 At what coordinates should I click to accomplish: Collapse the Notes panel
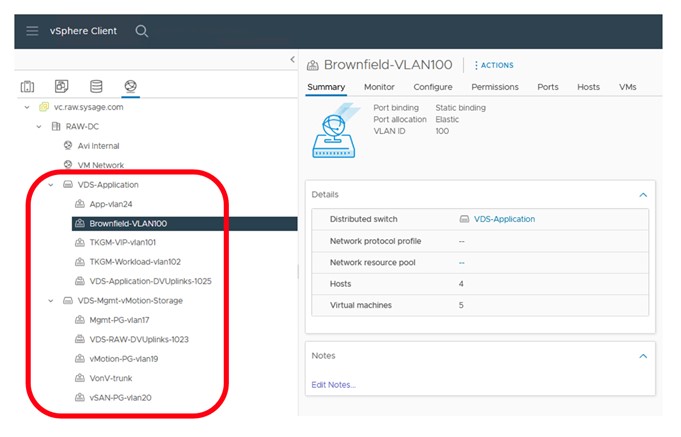642,355
